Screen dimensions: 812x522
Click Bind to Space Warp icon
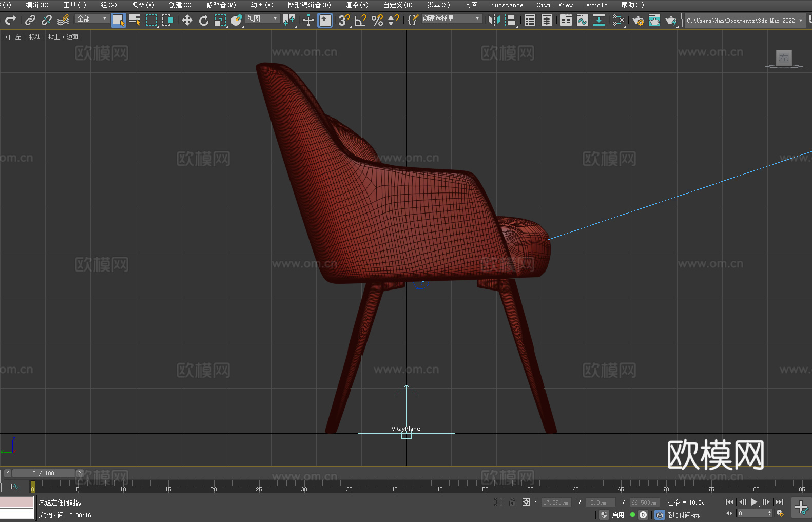point(63,20)
